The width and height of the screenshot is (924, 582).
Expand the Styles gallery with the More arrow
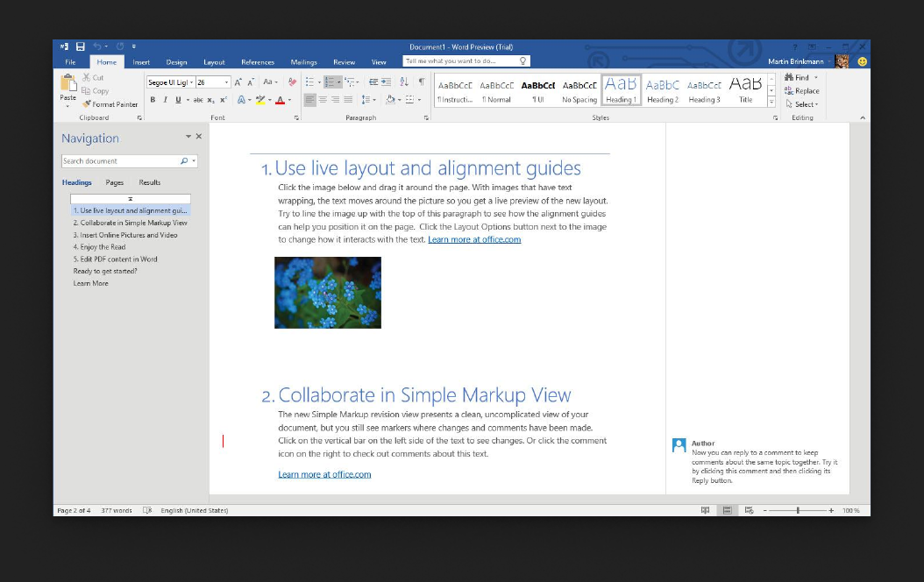click(x=771, y=103)
